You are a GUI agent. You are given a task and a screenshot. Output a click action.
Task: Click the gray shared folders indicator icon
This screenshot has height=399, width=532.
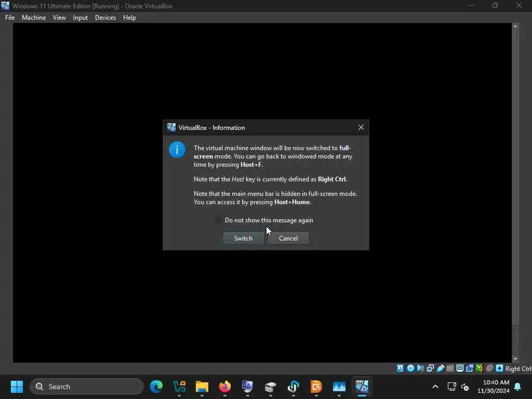[450, 368]
